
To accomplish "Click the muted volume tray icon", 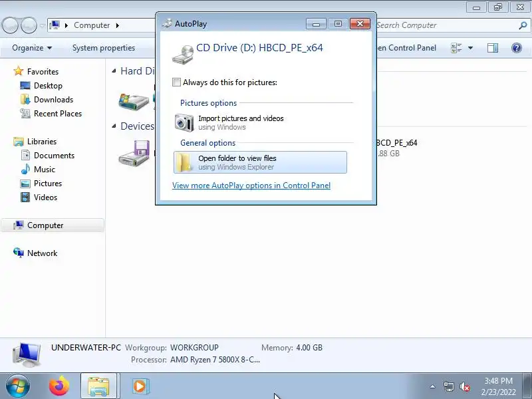I will click(464, 386).
